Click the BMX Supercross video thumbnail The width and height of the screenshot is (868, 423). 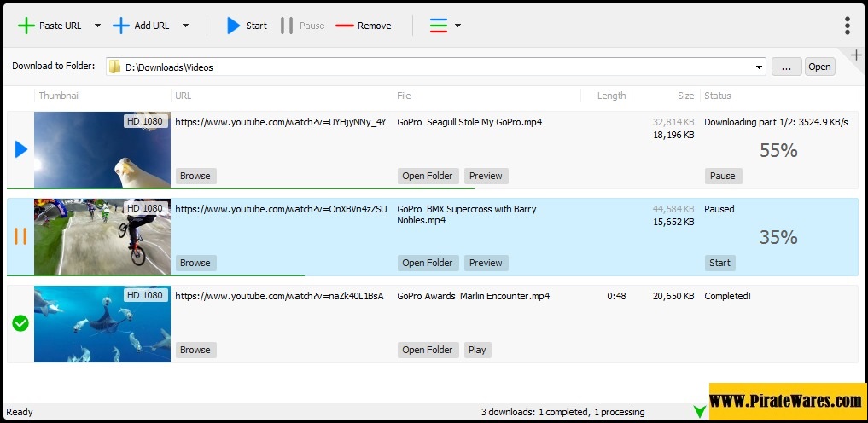(x=102, y=236)
